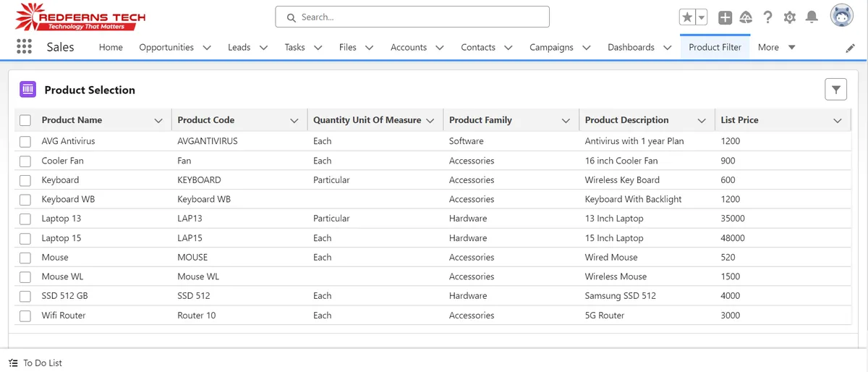Open the App Launcher grid icon
This screenshot has width=868, height=372.
(24, 46)
